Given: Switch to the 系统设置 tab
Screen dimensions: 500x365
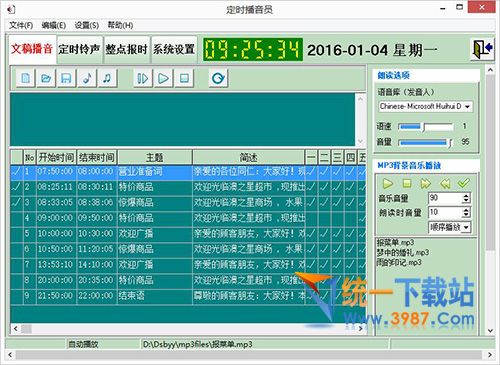Looking at the screenshot, I should pyautogui.click(x=174, y=49).
